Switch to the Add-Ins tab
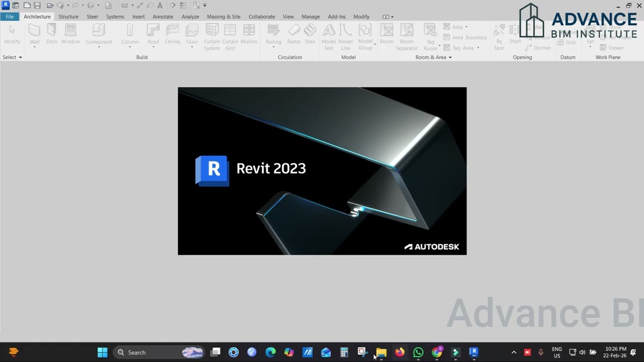 click(337, 17)
